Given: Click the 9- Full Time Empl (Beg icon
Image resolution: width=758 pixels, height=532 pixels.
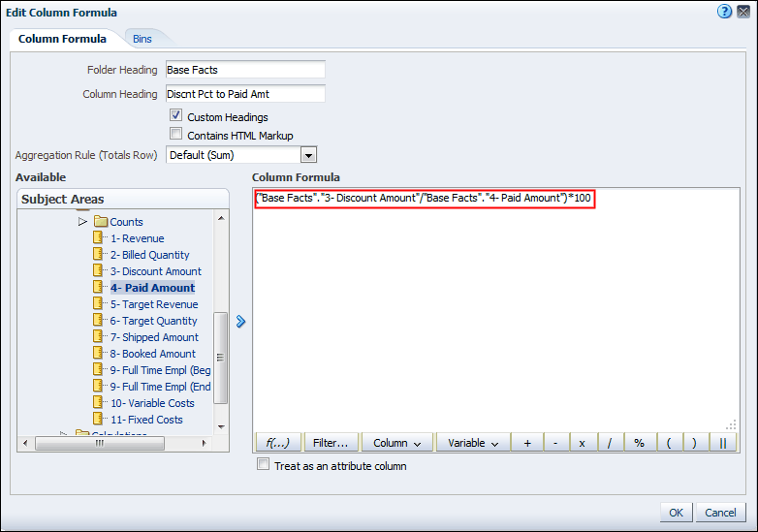Looking at the screenshot, I should click(98, 369).
